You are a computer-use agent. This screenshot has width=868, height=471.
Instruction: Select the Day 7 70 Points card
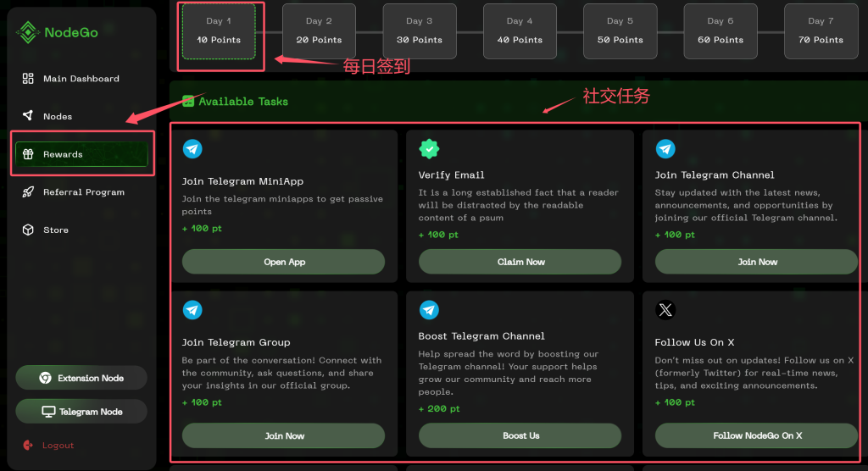pos(821,31)
